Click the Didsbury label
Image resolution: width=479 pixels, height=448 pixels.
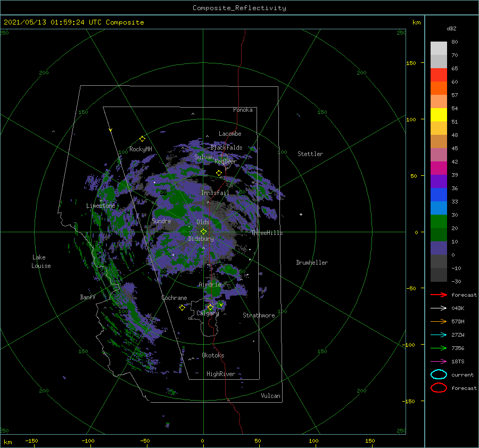click(x=201, y=239)
